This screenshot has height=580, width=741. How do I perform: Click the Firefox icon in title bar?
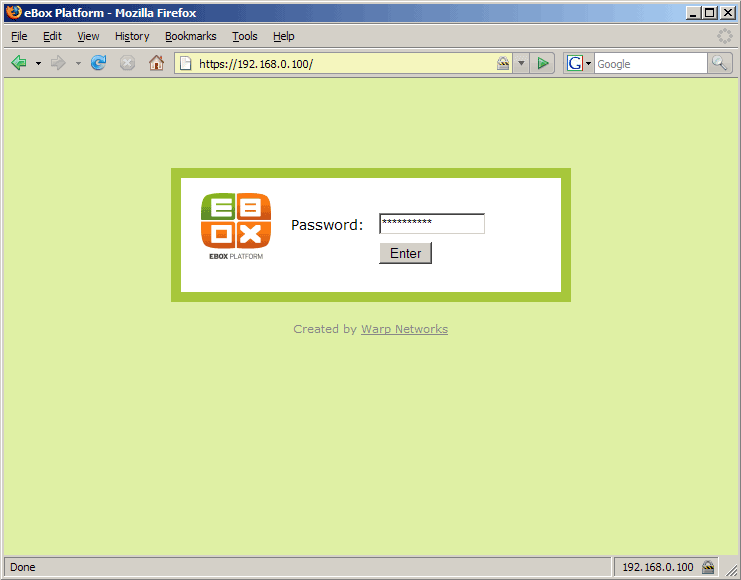[14, 12]
